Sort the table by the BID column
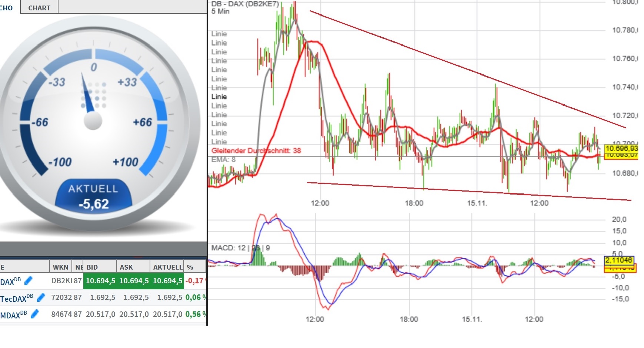Viewport: 644px width, 348px height. tap(91, 266)
